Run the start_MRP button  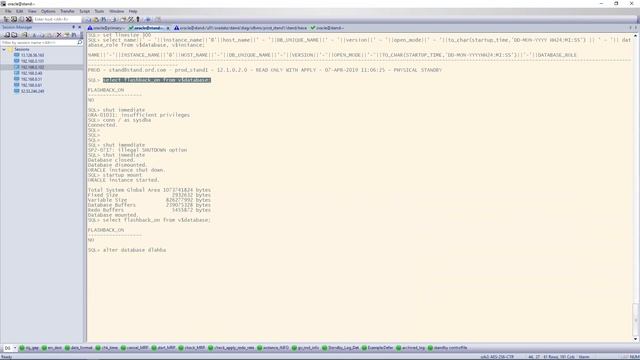click(163, 348)
